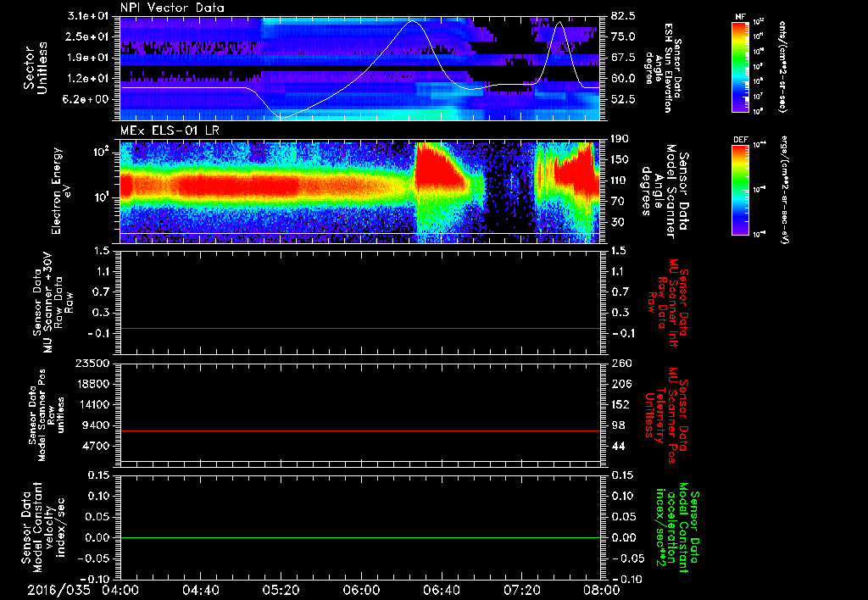This screenshot has height=600, width=868.
Task: Click the 05:20 time axis label
Action: 281,591
